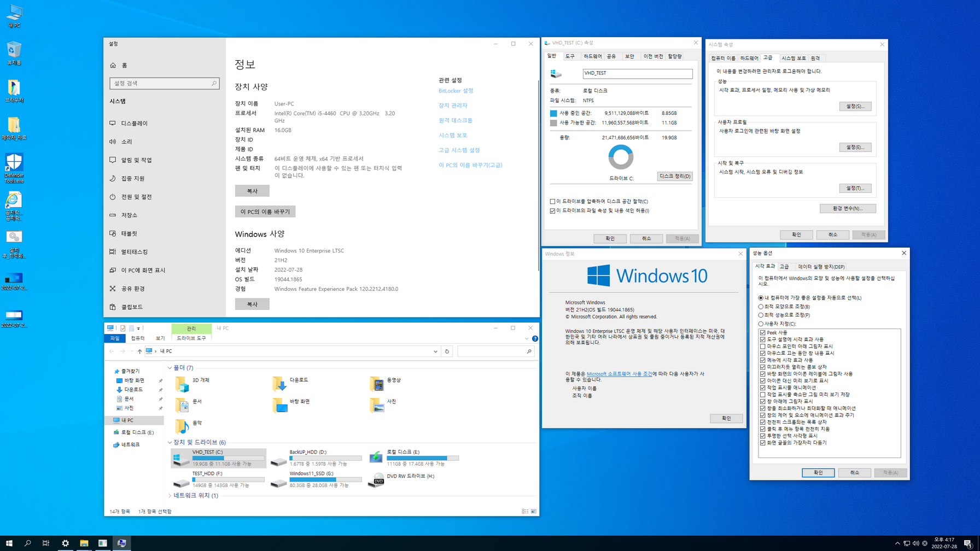Switch Explorer to details view icon
Image resolution: width=980 pixels, height=551 pixels.
(525, 512)
